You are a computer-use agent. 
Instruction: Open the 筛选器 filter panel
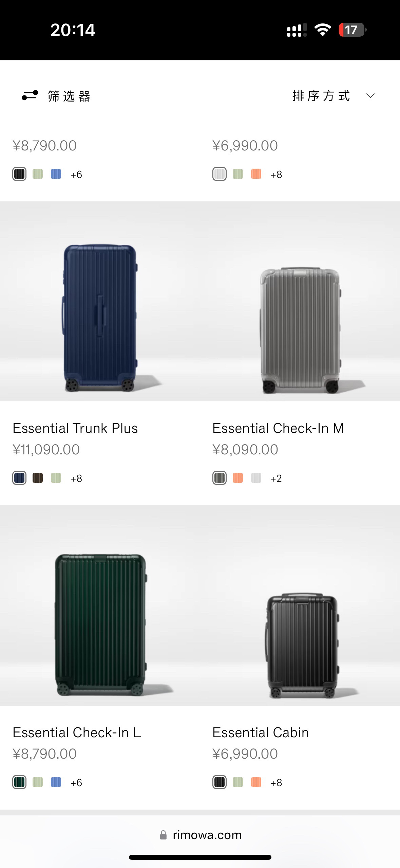coord(56,96)
